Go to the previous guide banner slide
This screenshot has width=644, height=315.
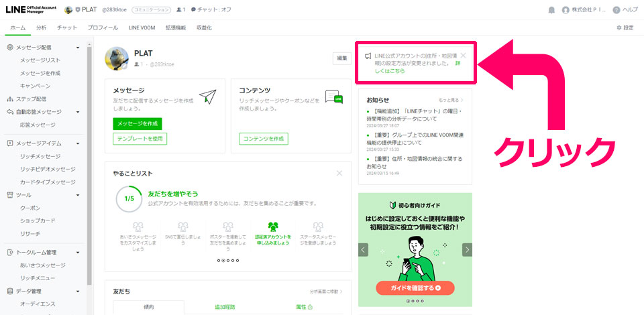(x=363, y=250)
